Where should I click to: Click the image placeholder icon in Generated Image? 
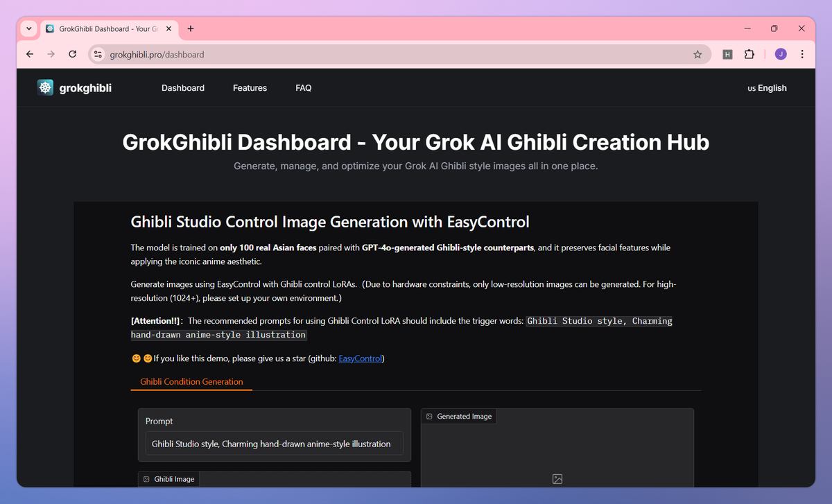pyautogui.click(x=557, y=479)
